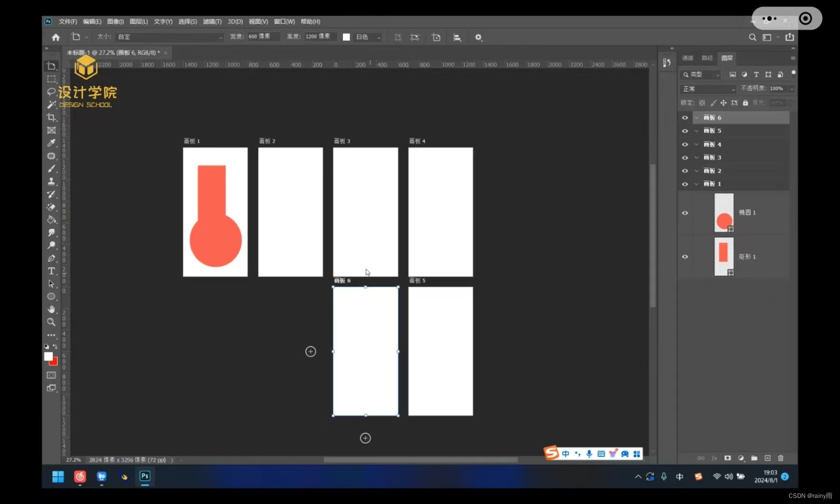Open the 窗口(W) menu
The height and width of the screenshot is (504, 840).
(x=284, y=21)
